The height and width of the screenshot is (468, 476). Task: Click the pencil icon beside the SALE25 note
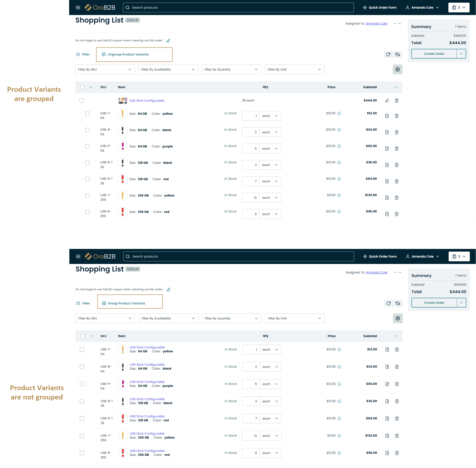168,40
